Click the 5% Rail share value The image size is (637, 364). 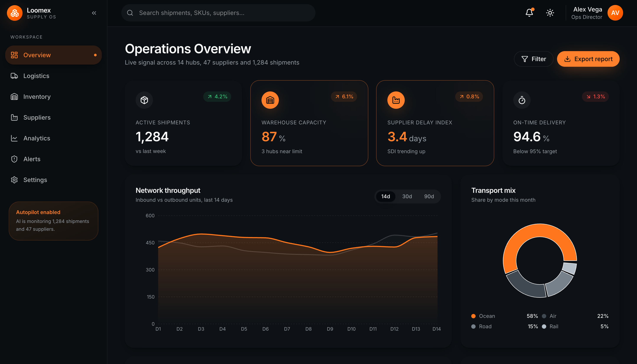click(604, 327)
